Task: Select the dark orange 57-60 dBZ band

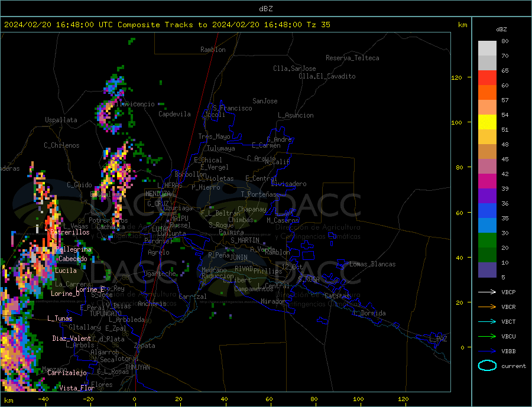Action: click(487, 93)
